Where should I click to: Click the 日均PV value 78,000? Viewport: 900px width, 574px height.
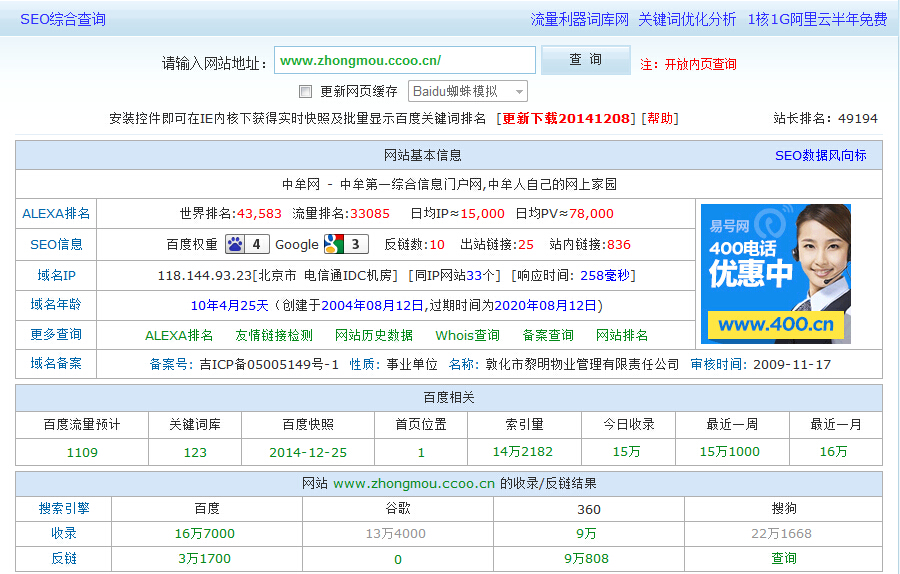[x=591, y=214]
